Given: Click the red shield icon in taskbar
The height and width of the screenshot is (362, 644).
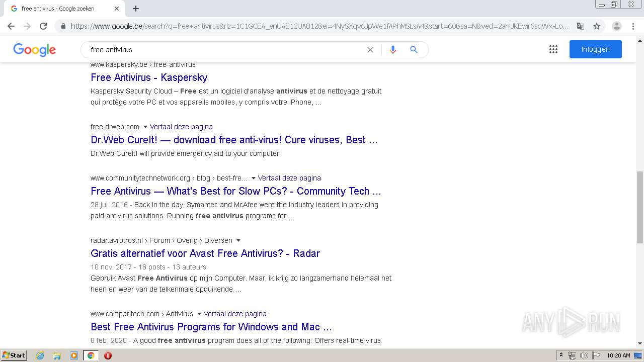Looking at the screenshot, I should [108, 355].
